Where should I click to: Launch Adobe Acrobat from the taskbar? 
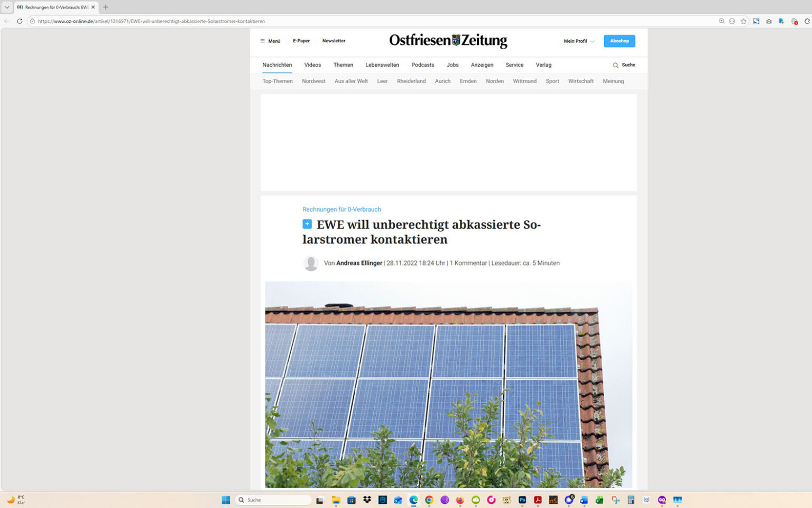tap(537, 500)
